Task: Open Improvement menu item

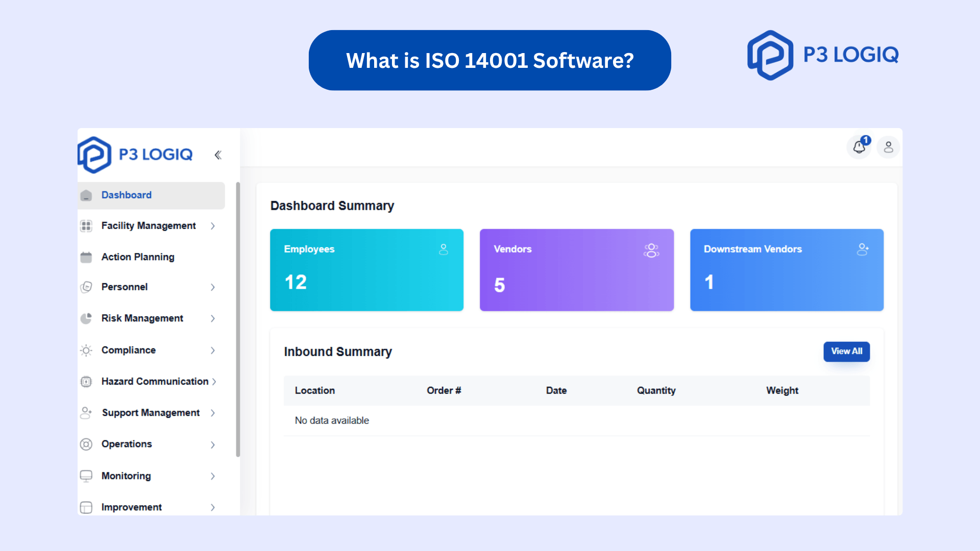Action: tap(151, 508)
